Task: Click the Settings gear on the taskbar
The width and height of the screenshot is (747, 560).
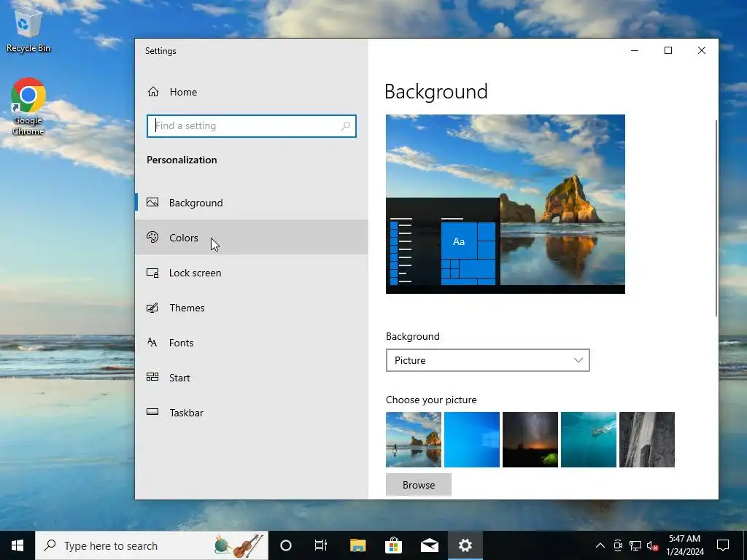Action: point(465,545)
